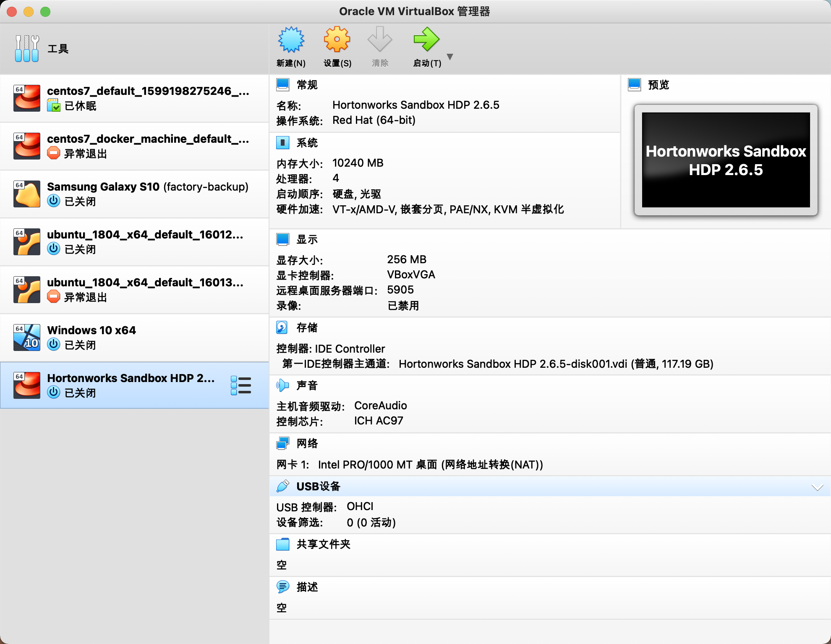The width and height of the screenshot is (831, 644).
Task: Open the Start (启动) dropdown arrow
Action: [450, 57]
